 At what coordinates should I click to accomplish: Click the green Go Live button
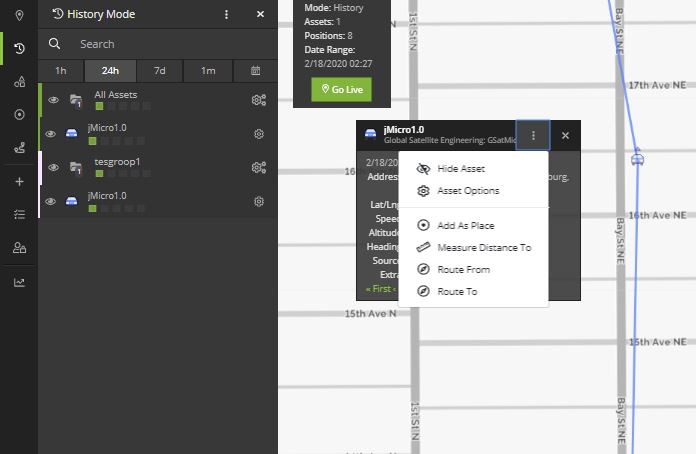tap(341, 89)
